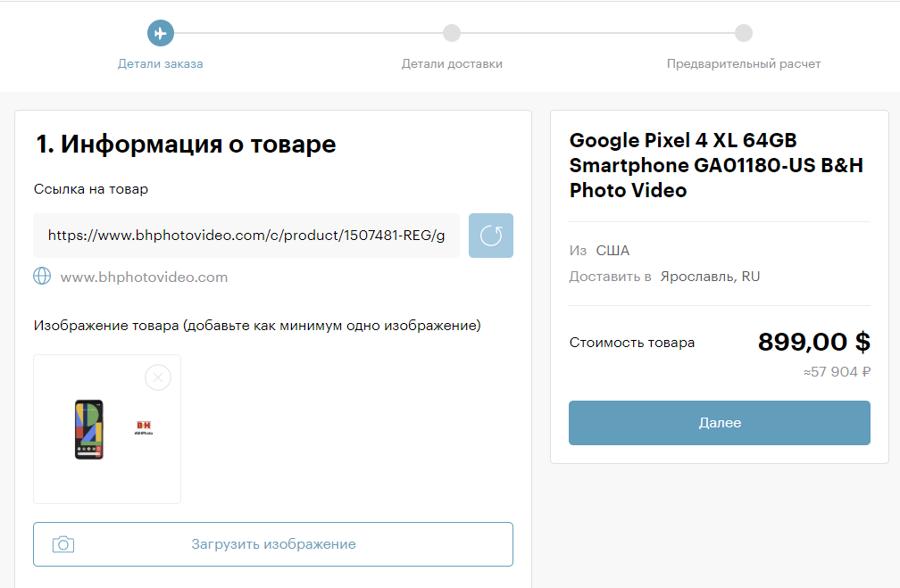Click the Ссылка на товар label
900x588 pixels.
pyautogui.click(x=91, y=189)
